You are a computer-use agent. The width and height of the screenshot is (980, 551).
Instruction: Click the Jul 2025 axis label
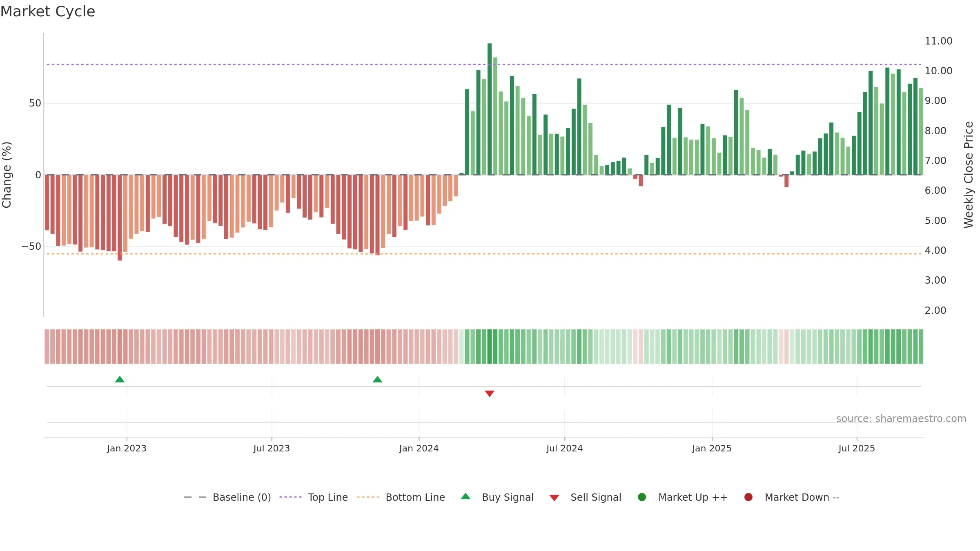click(x=857, y=448)
